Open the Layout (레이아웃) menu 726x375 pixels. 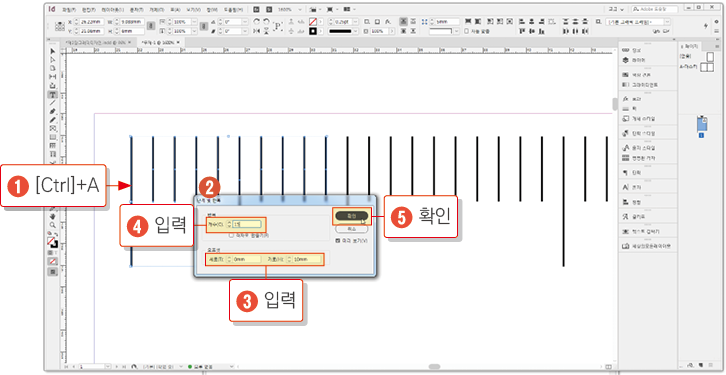[x=113, y=9]
